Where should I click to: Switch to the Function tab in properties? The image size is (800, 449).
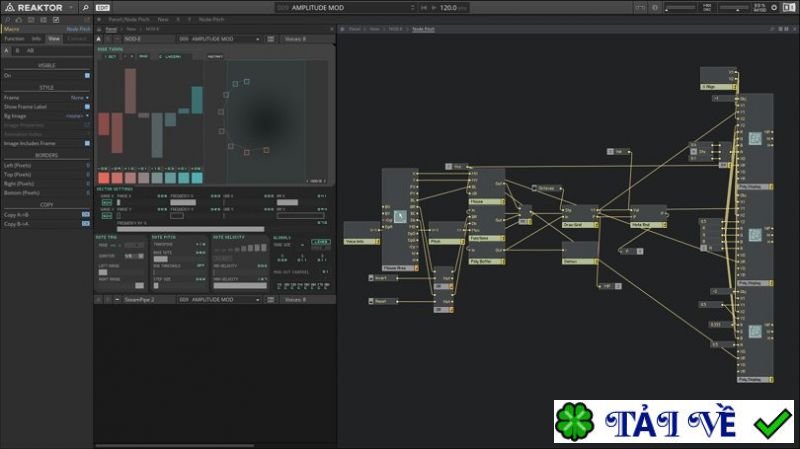[14, 38]
